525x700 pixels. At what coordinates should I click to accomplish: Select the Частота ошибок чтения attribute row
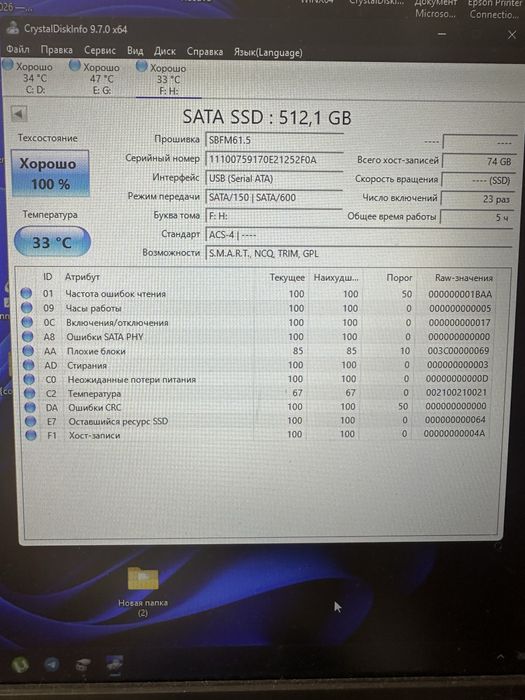tap(256, 294)
